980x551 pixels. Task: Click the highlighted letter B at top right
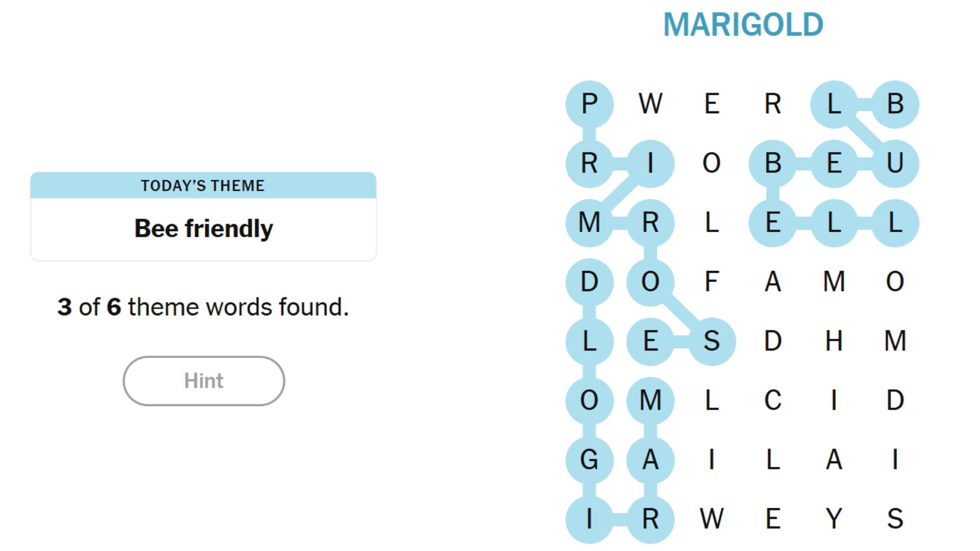point(896,105)
